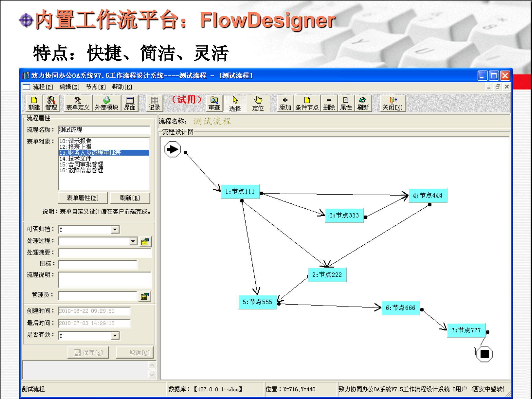This screenshot has height=399, width=532.
Task: Open the 流程[P] menu
Action: click(43, 87)
